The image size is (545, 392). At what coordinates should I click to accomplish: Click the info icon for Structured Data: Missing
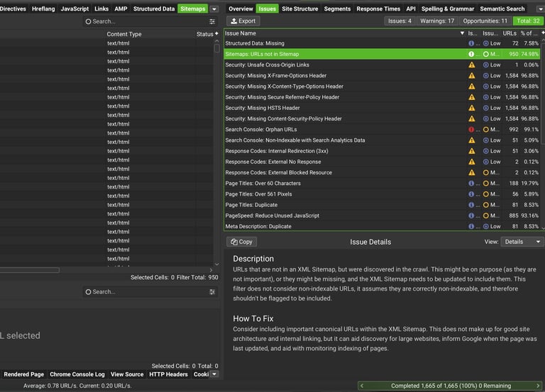point(471,43)
